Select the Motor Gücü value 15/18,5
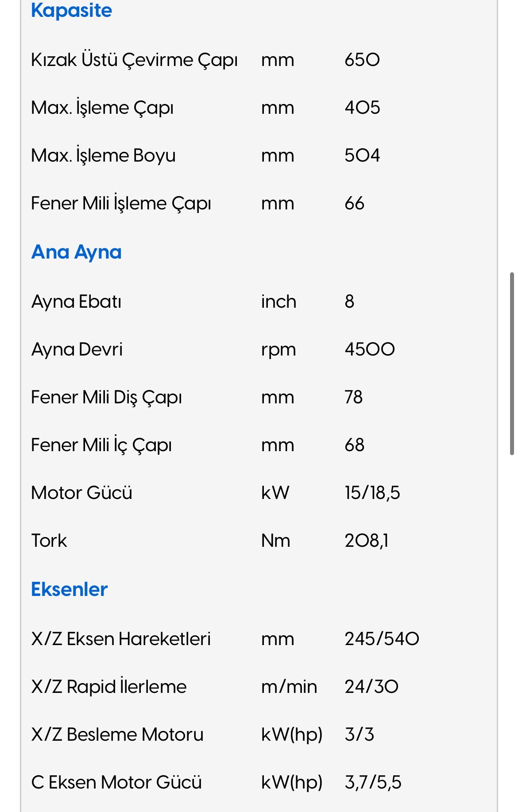The height and width of the screenshot is (812, 518). point(372,493)
